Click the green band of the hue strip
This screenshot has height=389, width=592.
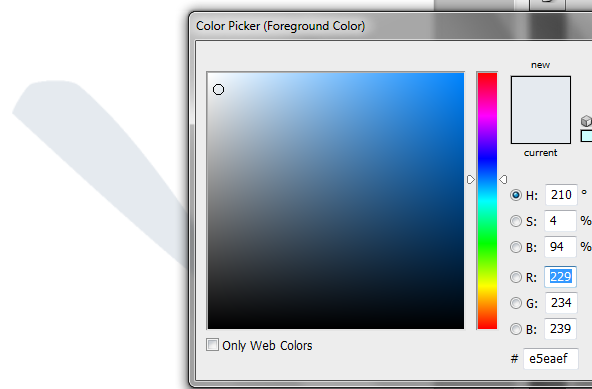487,242
